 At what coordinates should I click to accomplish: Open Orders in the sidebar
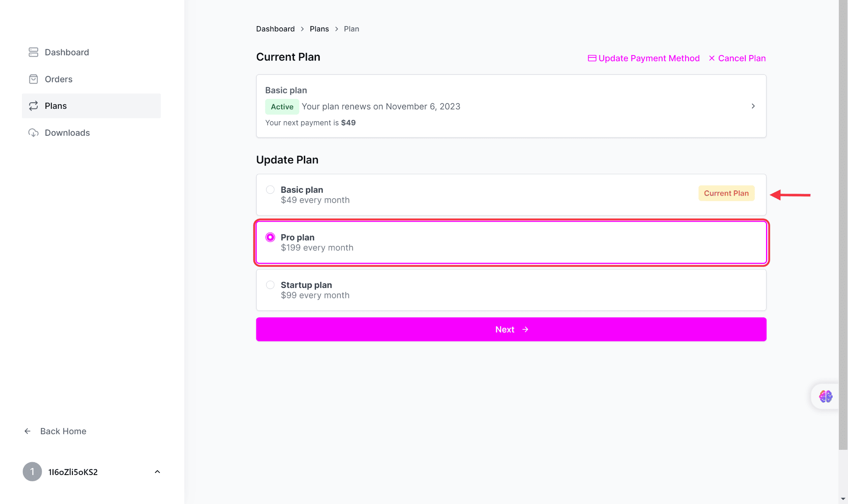pos(58,79)
